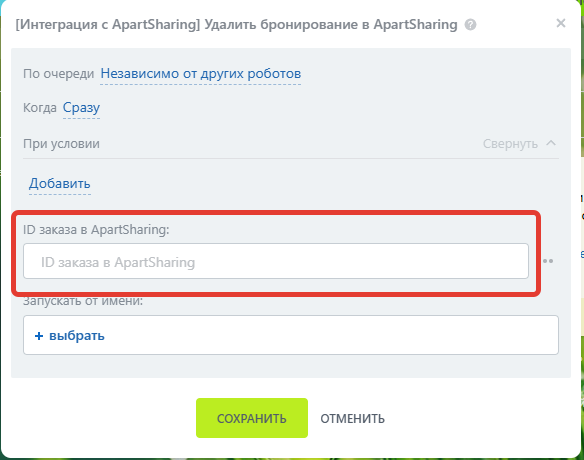Viewport: 584px width, 460px height.
Task: Click the plus icon before выбрать
Action: [x=39, y=336]
